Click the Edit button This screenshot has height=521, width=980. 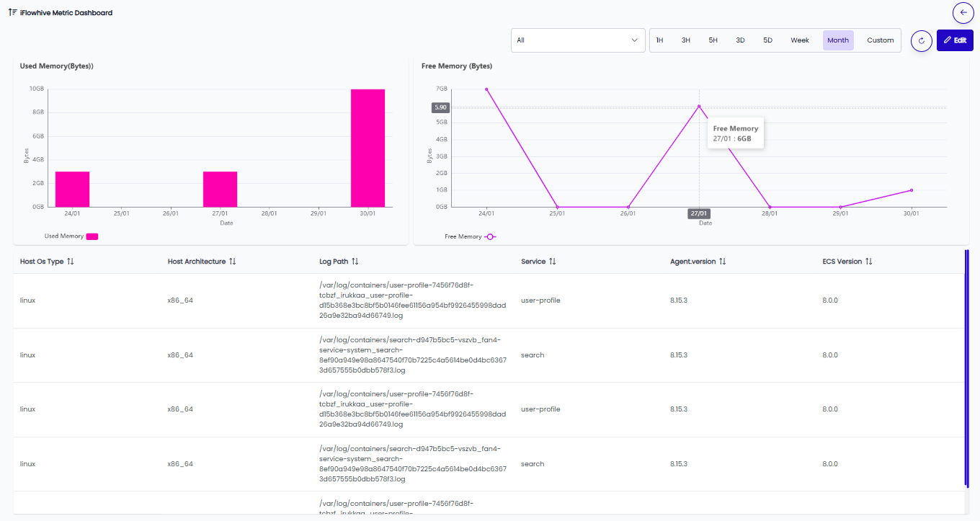(x=955, y=40)
